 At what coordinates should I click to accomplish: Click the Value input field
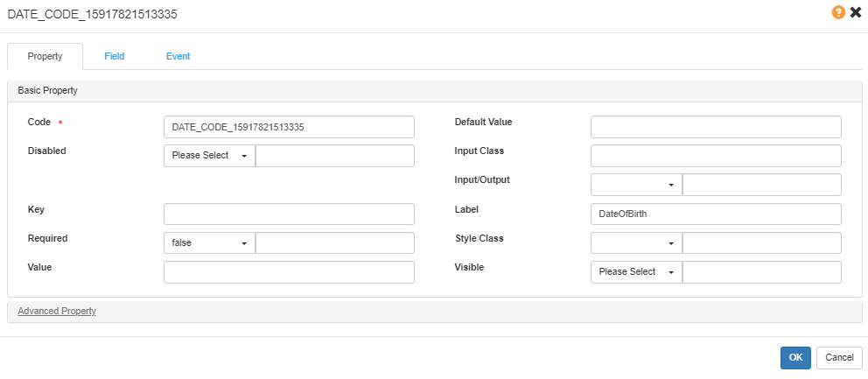[x=289, y=272]
